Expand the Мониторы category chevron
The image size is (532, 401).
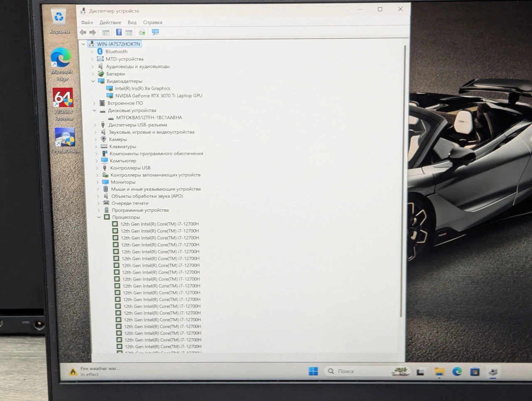(x=98, y=182)
